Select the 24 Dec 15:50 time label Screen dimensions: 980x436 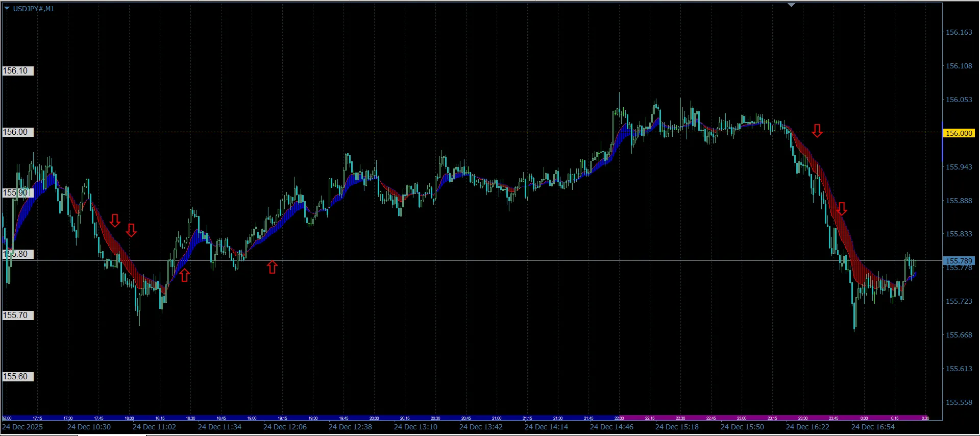click(742, 427)
